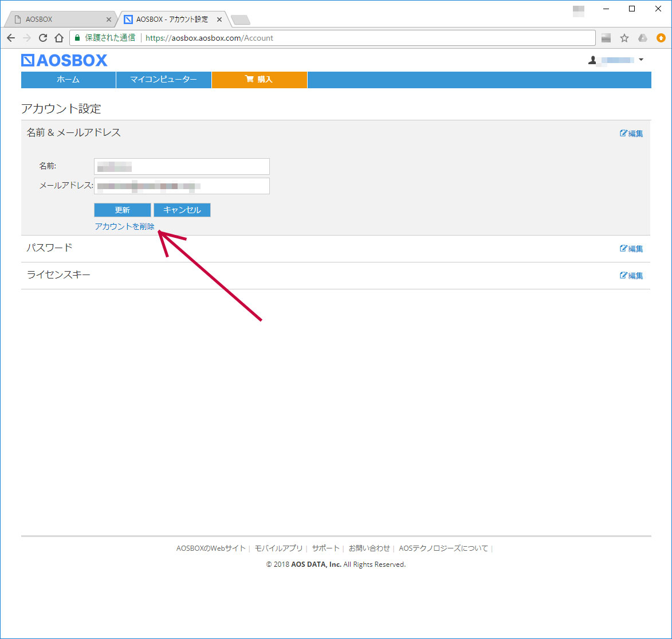Edit the 名前 & メールアドレス section
This screenshot has width=672, height=639.
(x=631, y=134)
